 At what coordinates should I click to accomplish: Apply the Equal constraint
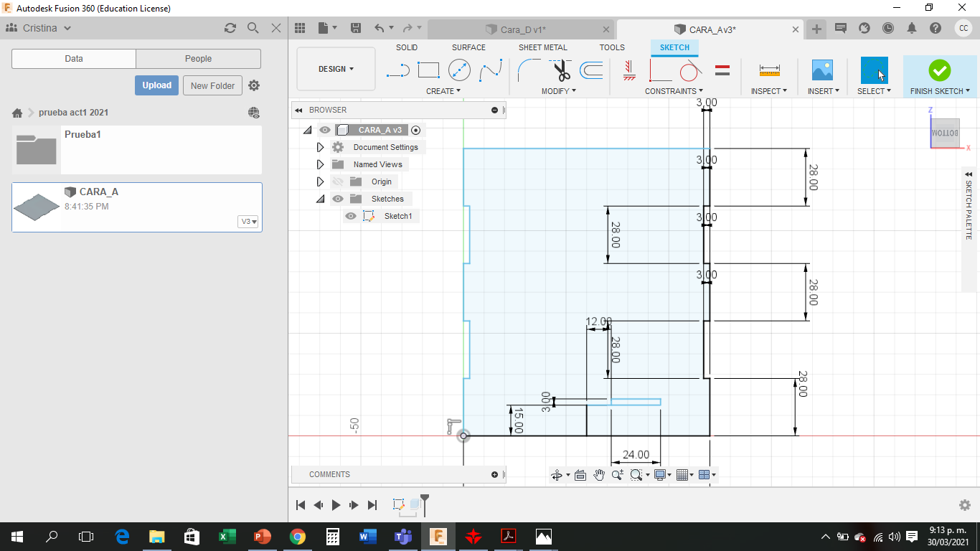pyautogui.click(x=722, y=70)
